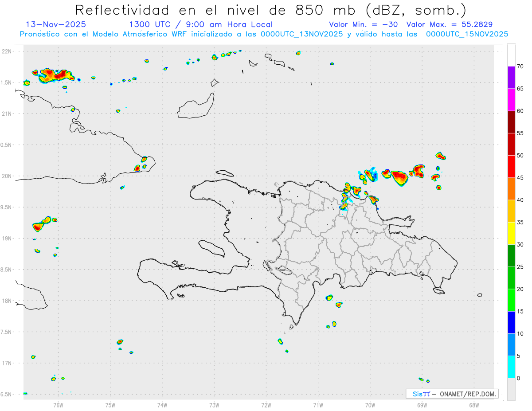Viewport: 532px width, 411px height.
Task: Click the '73W' longitude label
Action: (214, 405)
